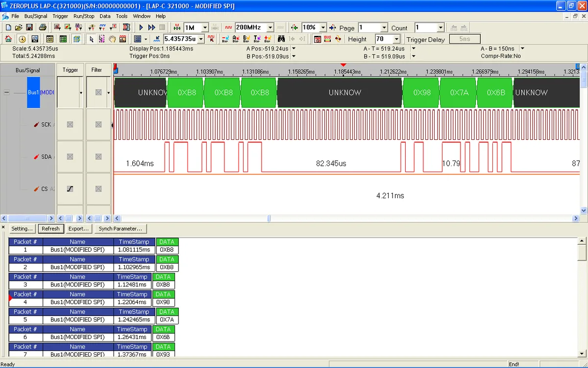Screen dimensions: 588x368
Task: Select the dashed-rectangle zoom selection tool
Action: click(x=102, y=39)
